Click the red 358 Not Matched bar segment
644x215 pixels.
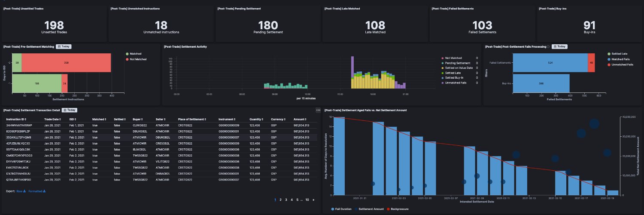[x=66, y=63]
